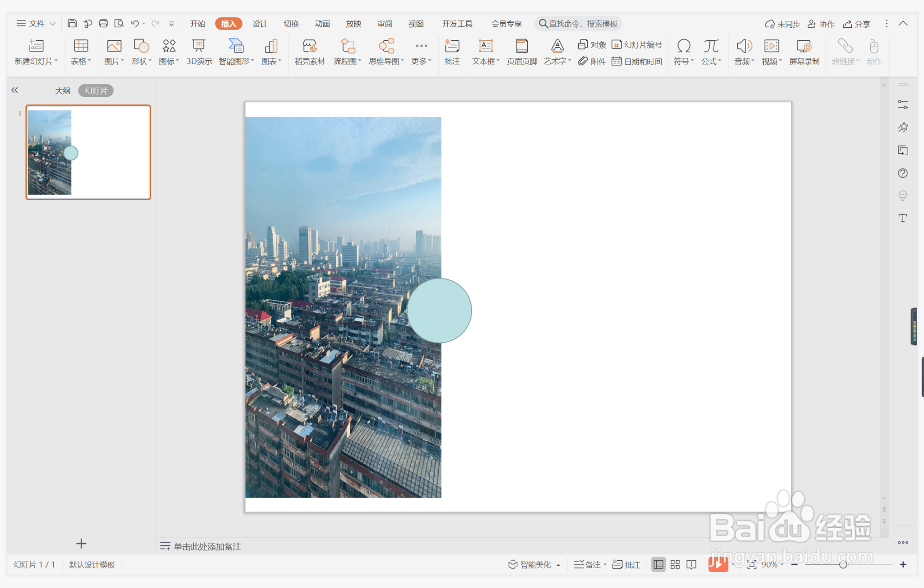
Task: Click the 页眉页脚 header footer icon
Action: 522,51
